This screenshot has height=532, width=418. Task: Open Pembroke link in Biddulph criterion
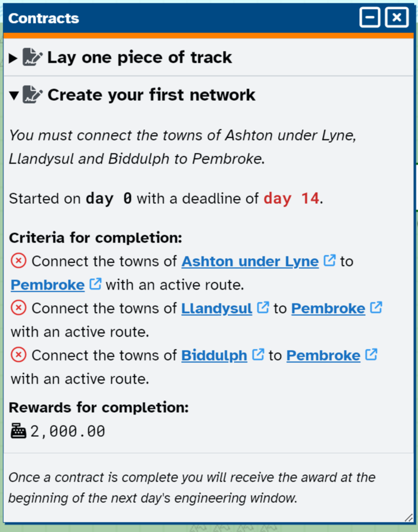[x=323, y=356]
